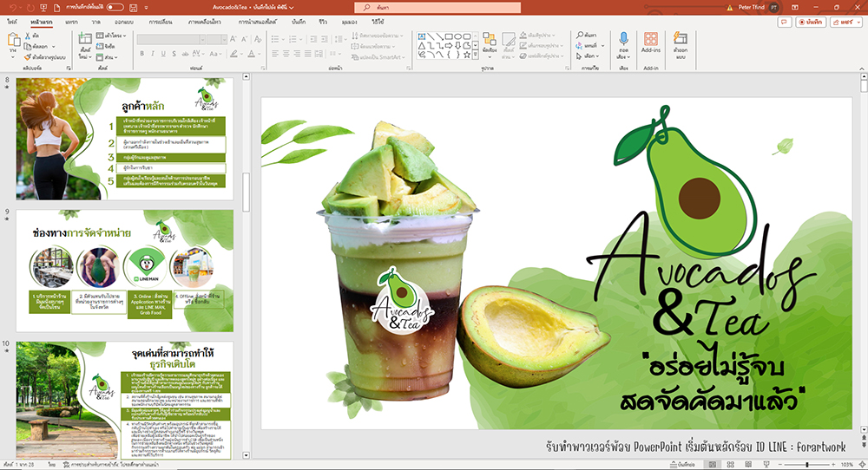Open the Design ribbon tab

pyautogui.click(x=124, y=22)
